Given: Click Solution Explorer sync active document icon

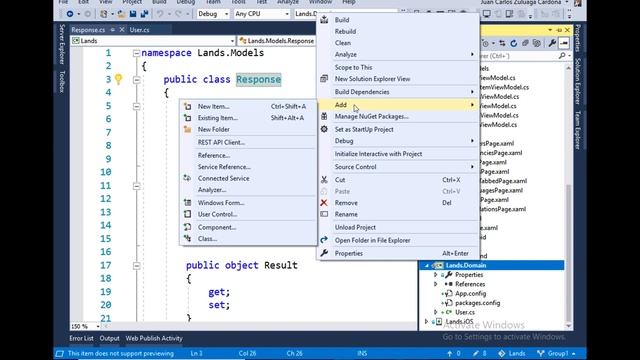Looking at the screenshot, I should tap(502, 43).
